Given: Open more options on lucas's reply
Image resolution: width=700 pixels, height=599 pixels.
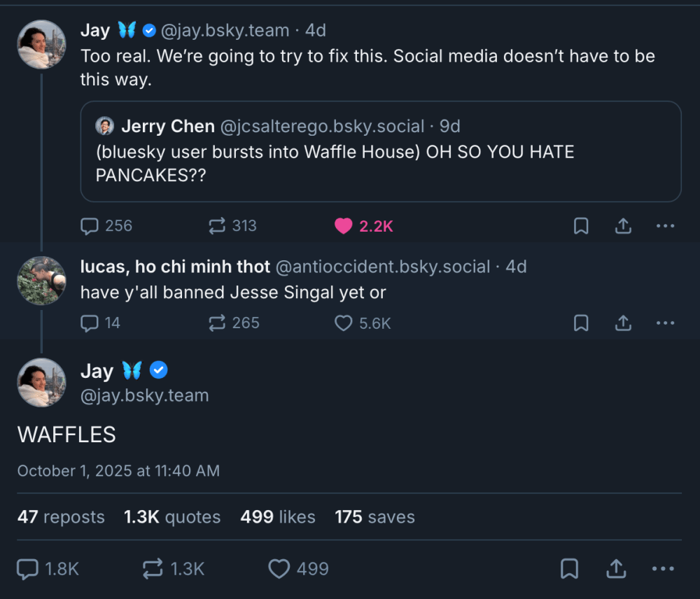Looking at the screenshot, I should point(664,323).
